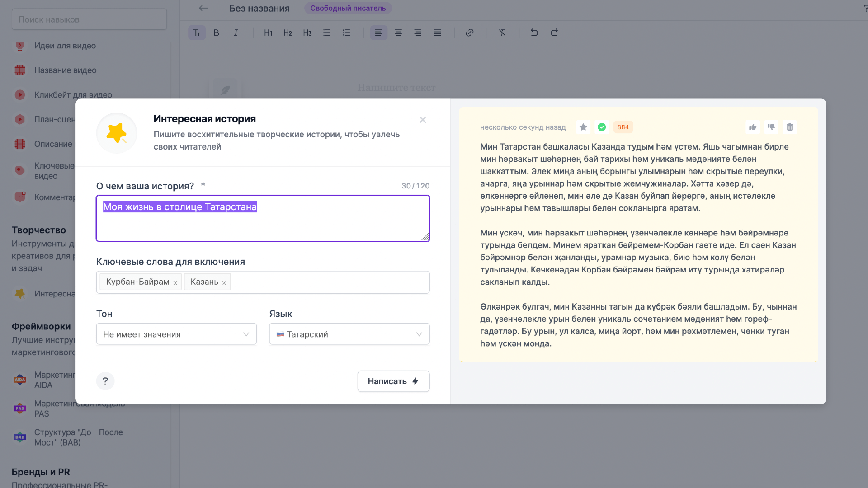Redo the last edit
Image resolution: width=868 pixels, height=488 pixels.
pyautogui.click(x=554, y=33)
